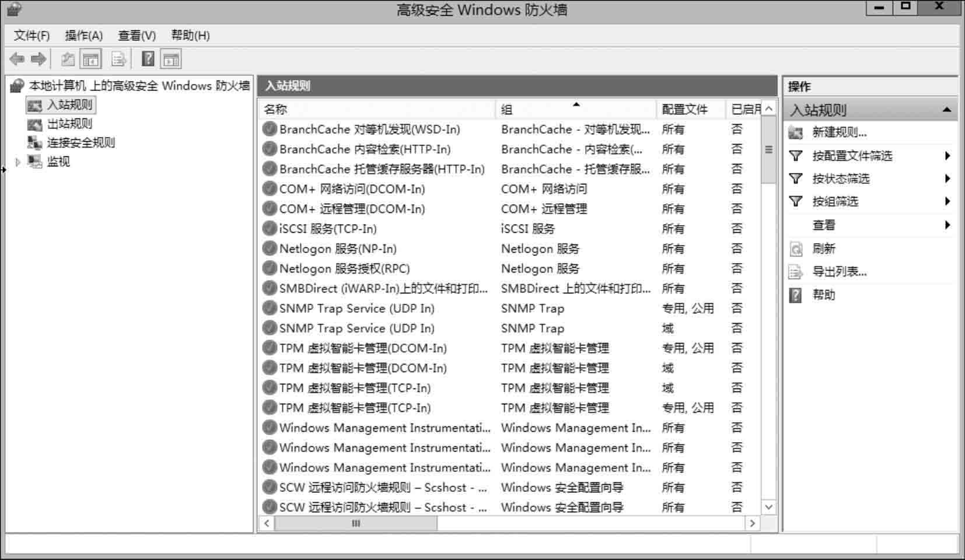Click vertical scrollbar up arrow in rules list
The height and width of the screenshot is (560, 965).
pos(769,108)
